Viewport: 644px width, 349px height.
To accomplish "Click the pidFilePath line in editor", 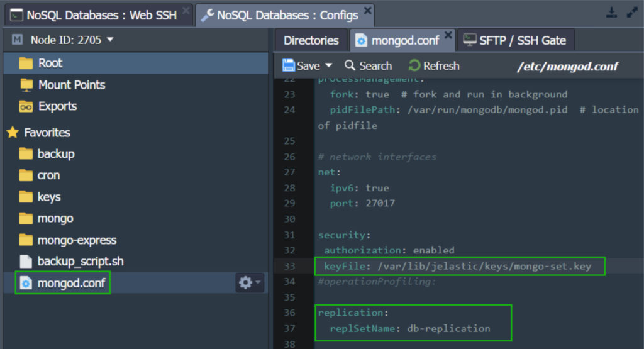I will point(478,118).
